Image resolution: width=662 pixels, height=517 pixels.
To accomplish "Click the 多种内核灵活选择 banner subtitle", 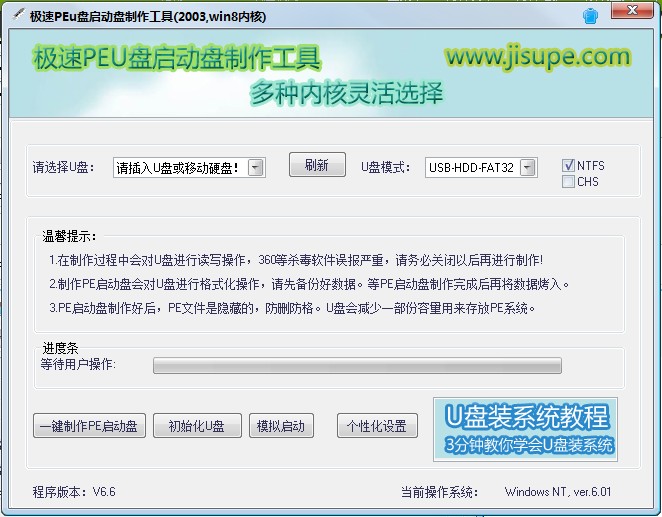I will (x=346, y=93).
